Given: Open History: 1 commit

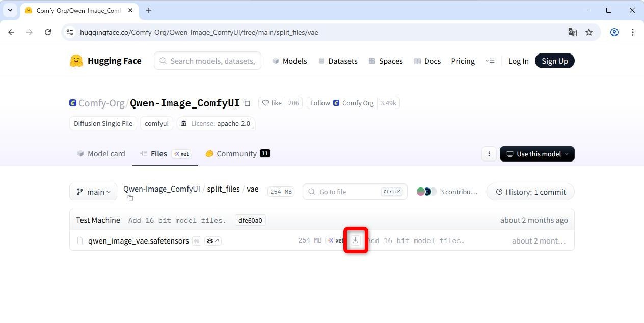Looking at the screenshot, I should (x=530, y=192).
